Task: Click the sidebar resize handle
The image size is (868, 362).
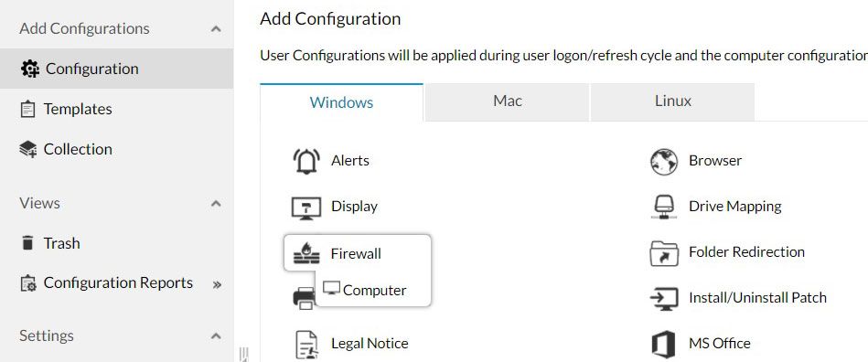Action: (244, 355)
